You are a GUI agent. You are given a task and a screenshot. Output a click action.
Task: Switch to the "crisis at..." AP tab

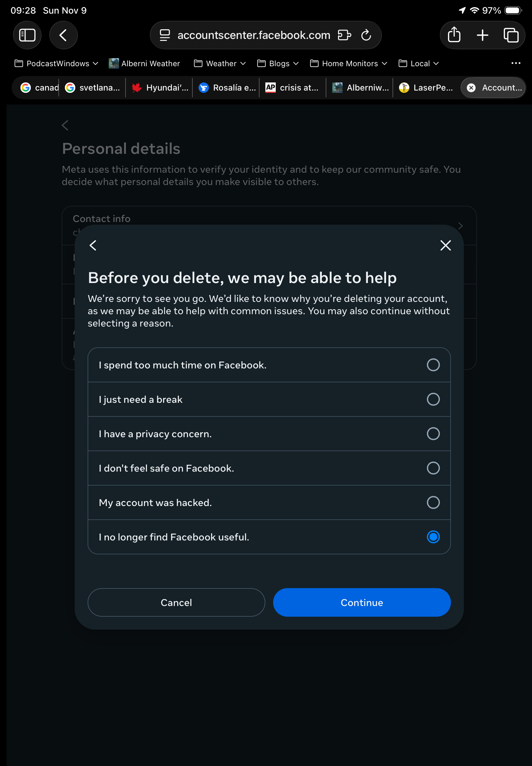(292, 88)
